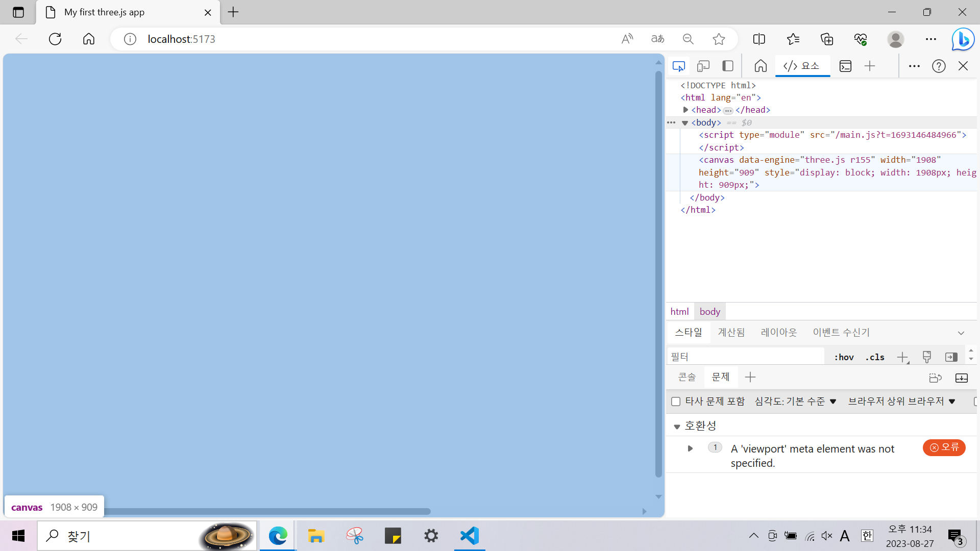Add a tool to quick view
980x551 pixels.
coord(750,378)
